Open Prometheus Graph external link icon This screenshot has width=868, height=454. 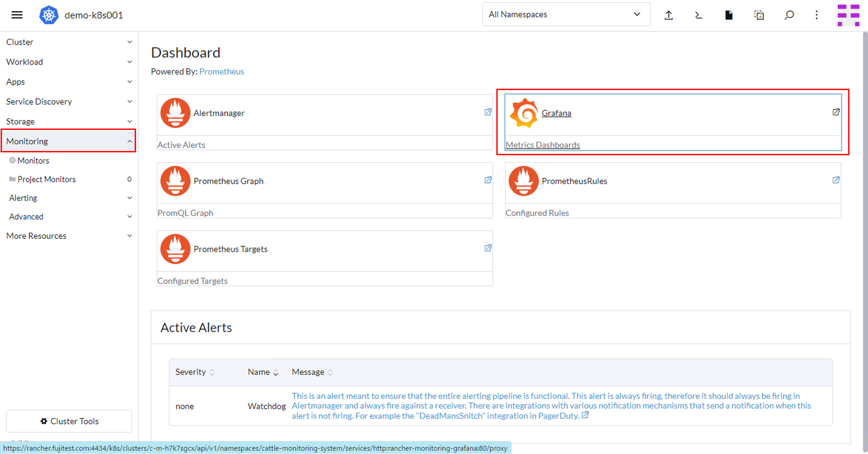coord(488,180)
